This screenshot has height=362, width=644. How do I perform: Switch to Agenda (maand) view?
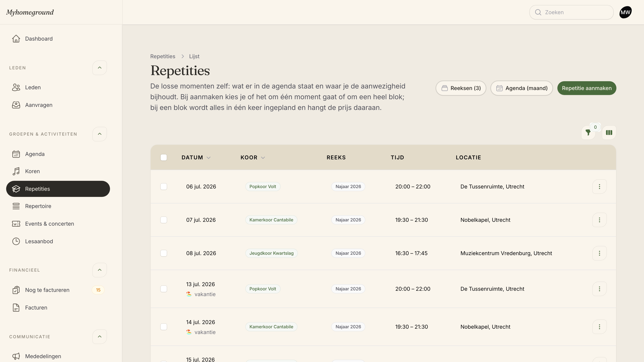pos(522,88)
